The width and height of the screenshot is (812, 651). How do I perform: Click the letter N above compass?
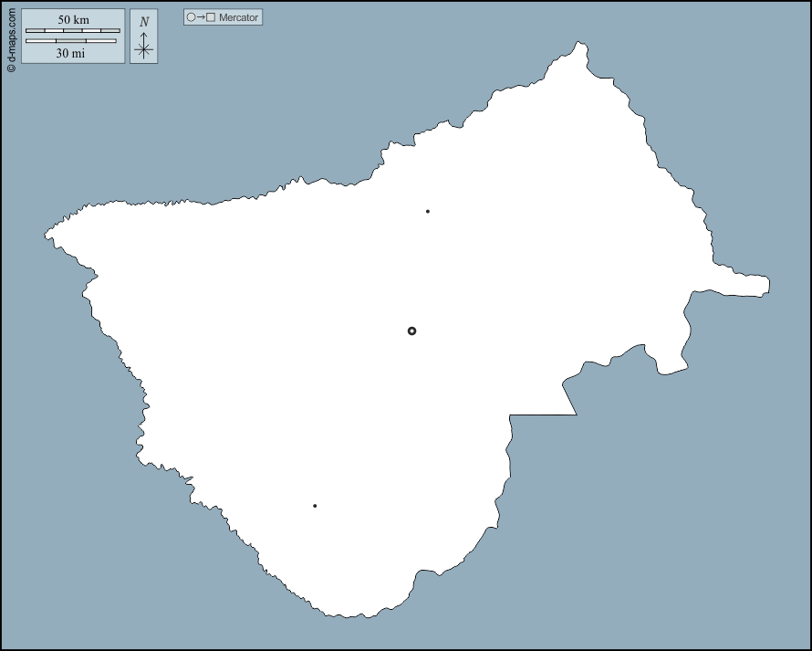(144, 22)
